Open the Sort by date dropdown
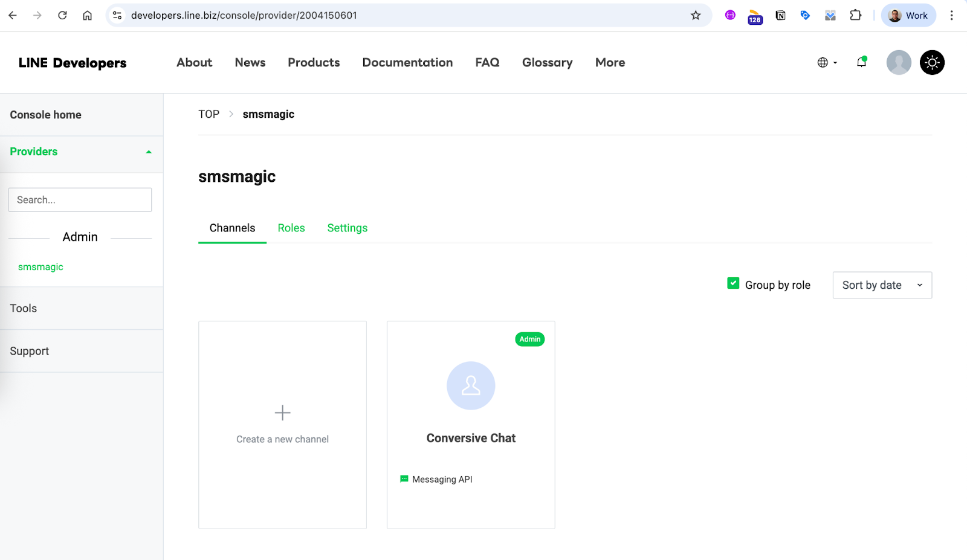Screen dimensions: 967x560 pos(882,285)
